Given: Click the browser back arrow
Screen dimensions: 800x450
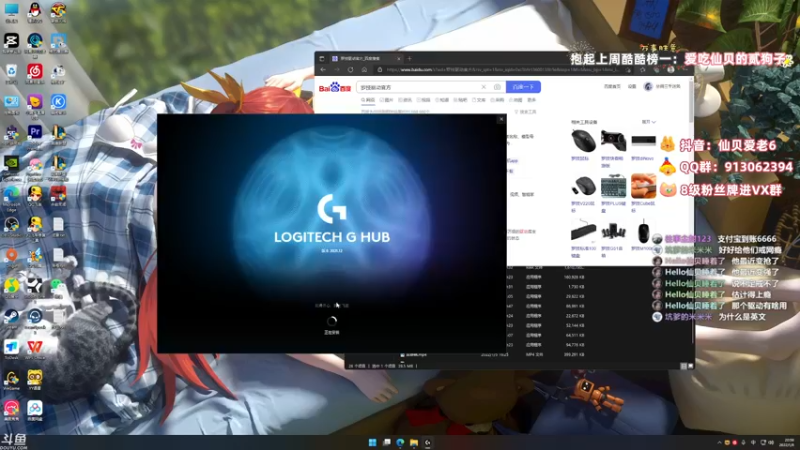Looking at the screenshot, I should 323,69.
